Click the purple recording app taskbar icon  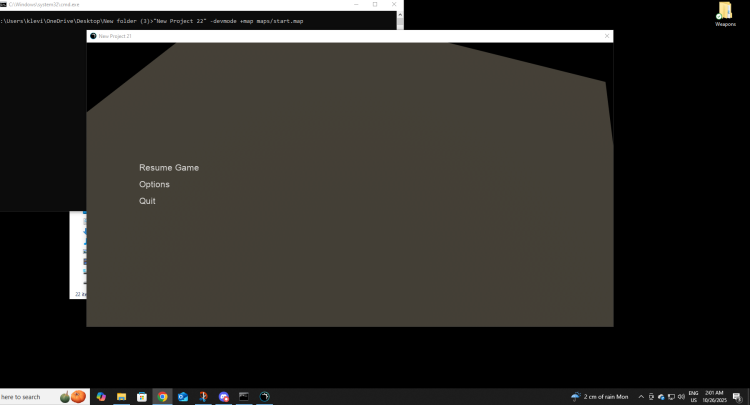[x=224, y=396]
